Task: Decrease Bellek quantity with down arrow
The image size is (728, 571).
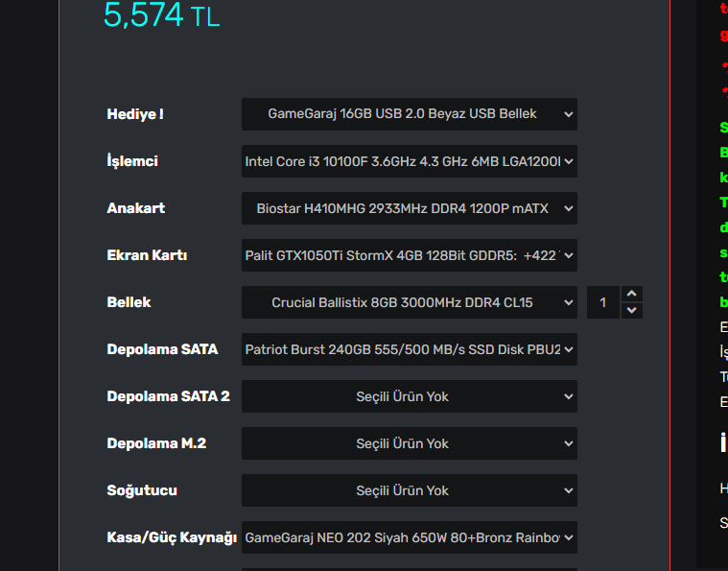Action: 631,310
